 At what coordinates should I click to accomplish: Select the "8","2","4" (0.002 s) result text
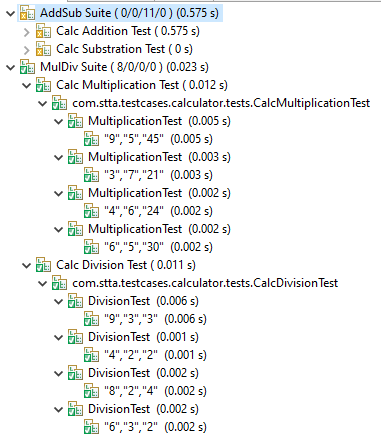click(155, 391)
